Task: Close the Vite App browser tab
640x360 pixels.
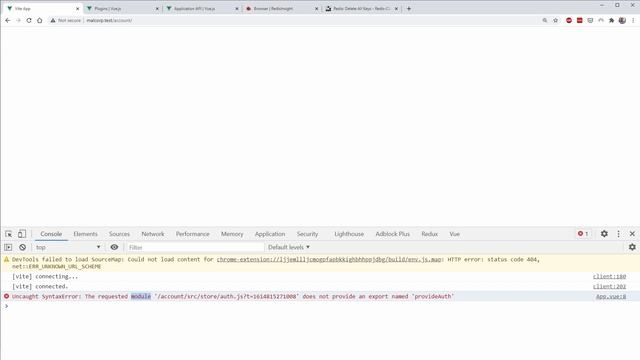Action: click(x=78, y=9)
